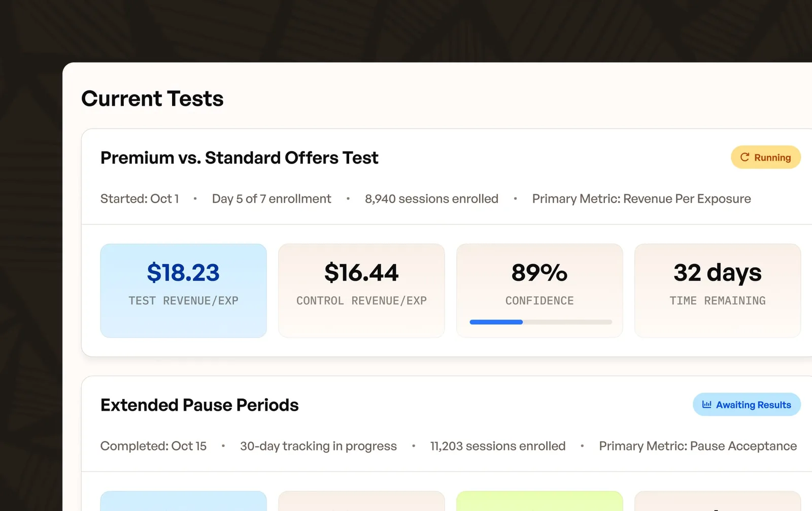Click the Awaiting Results status badge
The width and height of the screenshot is (812, 511).
(x=747, y=405)
